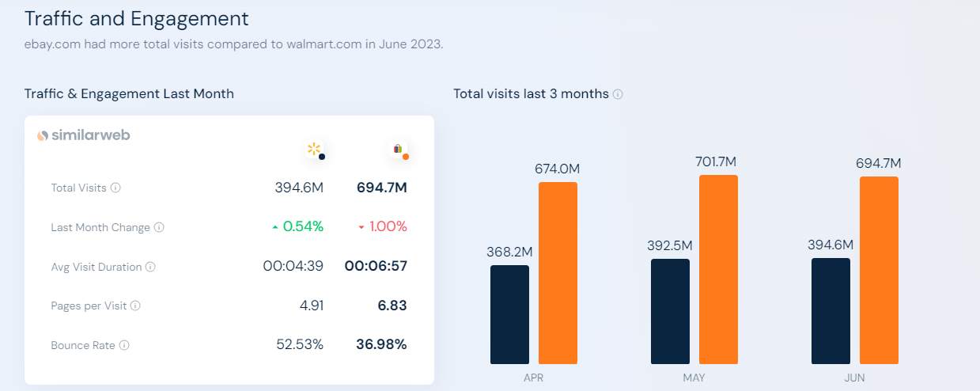Select the orange April bar labeled 674.0M
Screen dimensions: 980x391
558,273
